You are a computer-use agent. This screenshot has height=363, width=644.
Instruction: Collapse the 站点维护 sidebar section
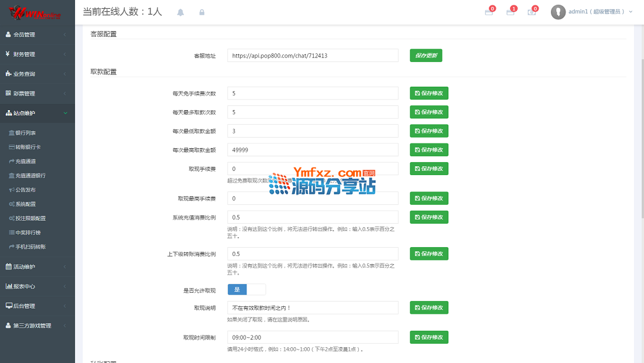click(37, 113)
